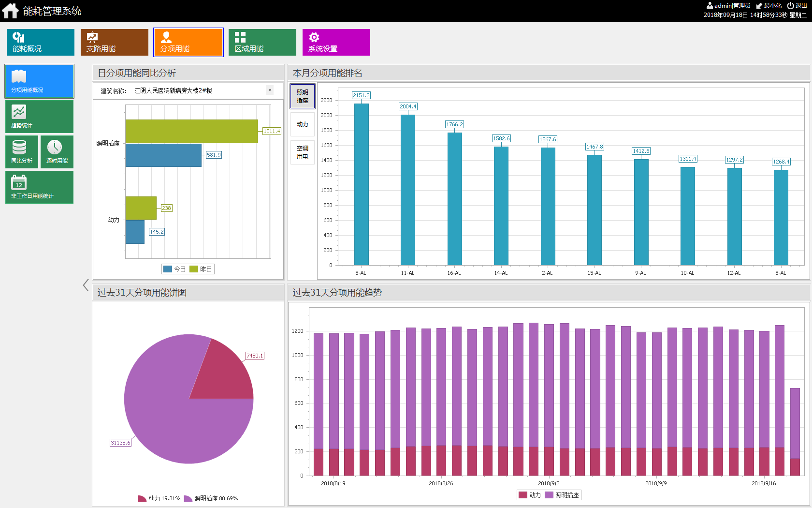
Task: Open the 区域用能 regional energy module
Action: click(262, 42)
